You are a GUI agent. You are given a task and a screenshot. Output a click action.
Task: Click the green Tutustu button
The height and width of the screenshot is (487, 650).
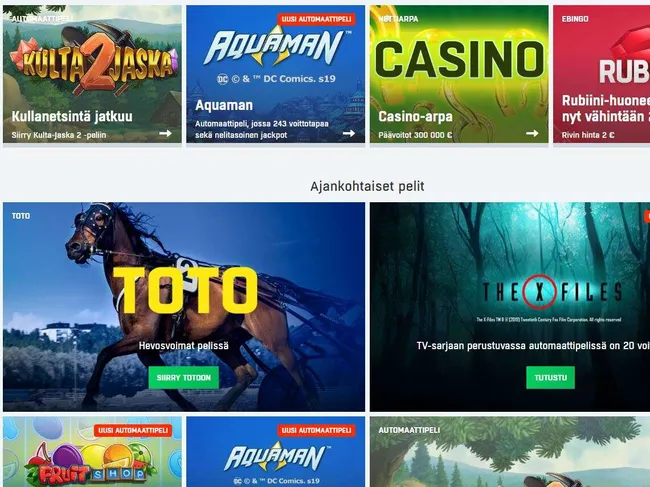551,378
